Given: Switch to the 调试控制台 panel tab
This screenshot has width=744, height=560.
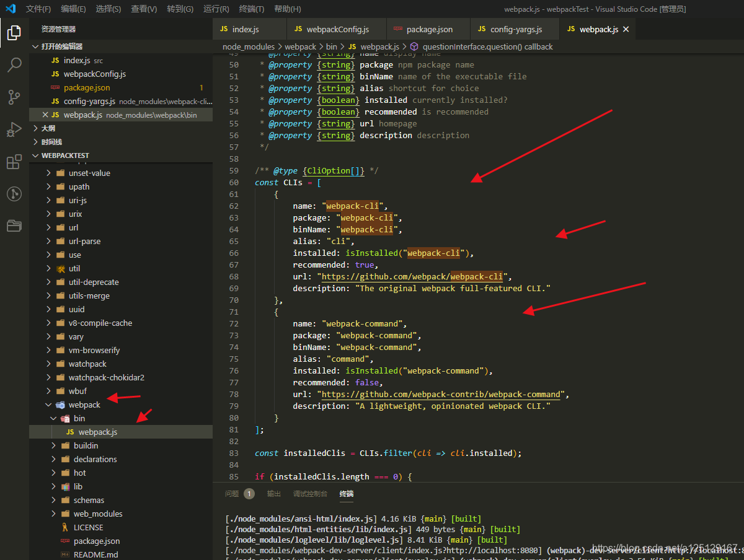Looking at the screenshot, I should pyautogui.click(x=310, y=494).
